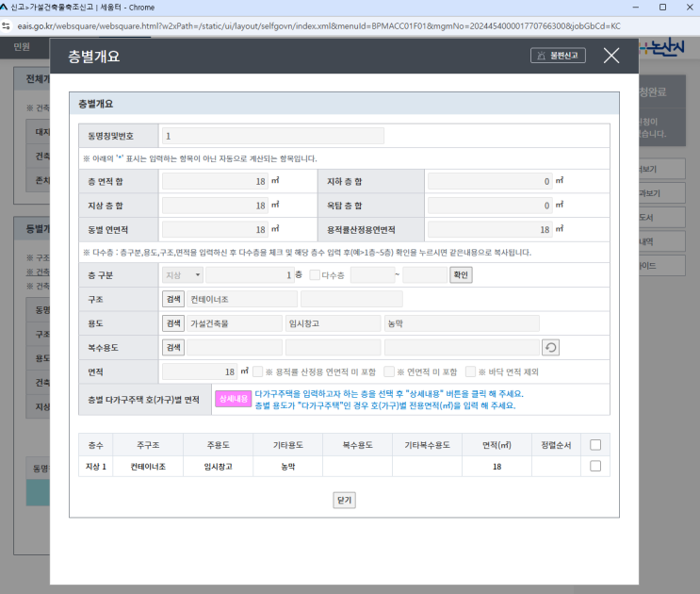The image size is (700, 594).
Task: Click the browser address bar URL
Action: pos(318,25)
